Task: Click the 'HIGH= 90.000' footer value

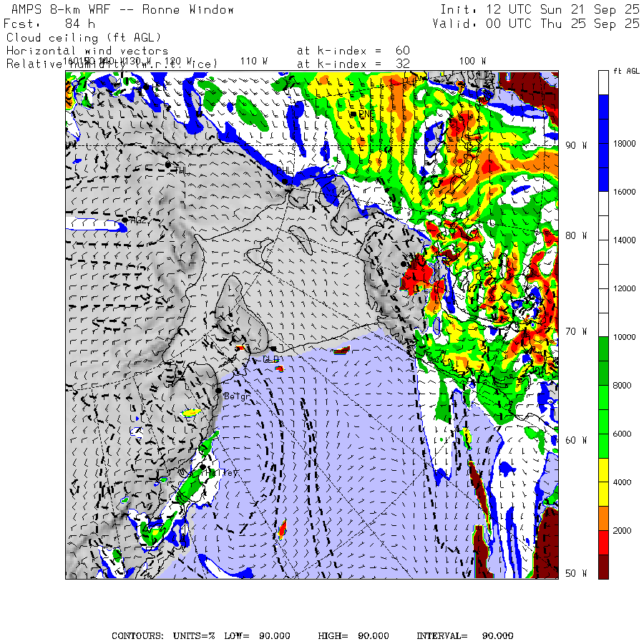Action: [353, 636]
